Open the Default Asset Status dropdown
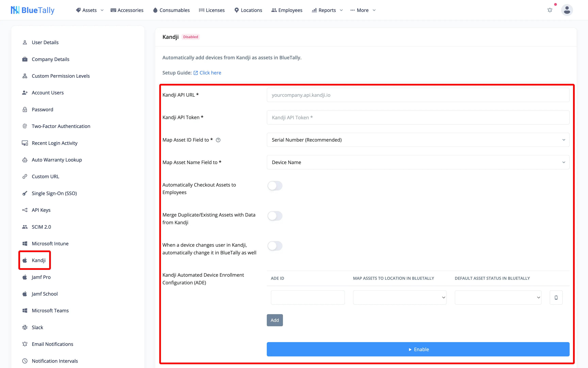588x368 pixels. (x=498, y=297)
